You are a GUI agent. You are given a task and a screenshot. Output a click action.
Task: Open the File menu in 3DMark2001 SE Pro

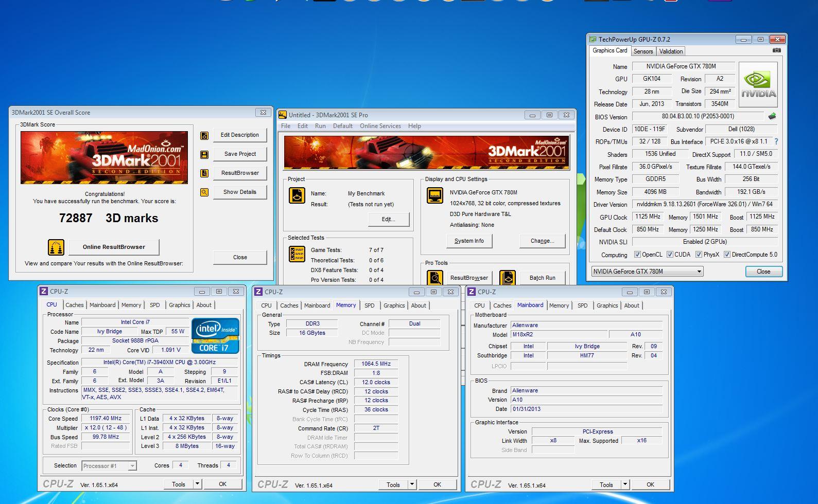click(x=286, y=126)
